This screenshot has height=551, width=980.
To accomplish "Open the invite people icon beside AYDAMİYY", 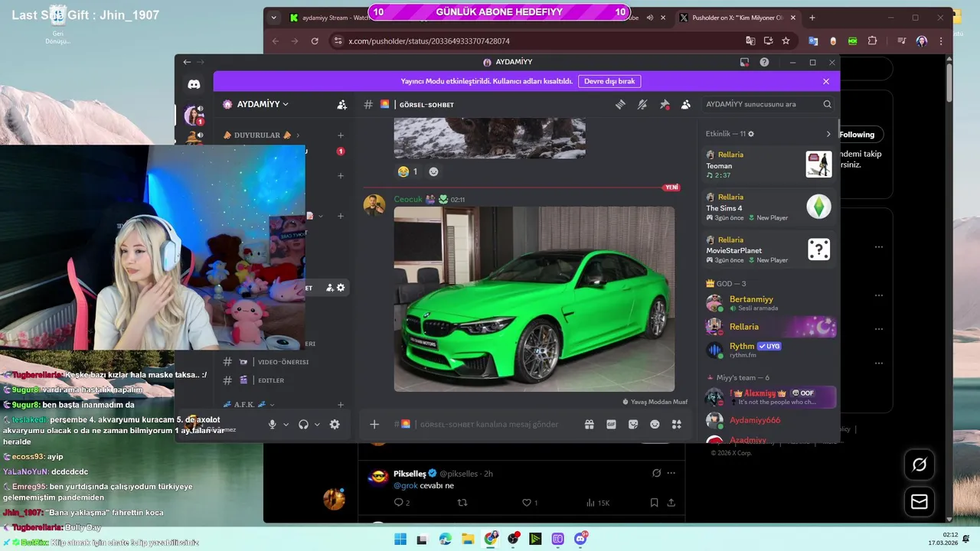I will click(x=341, y=104).
